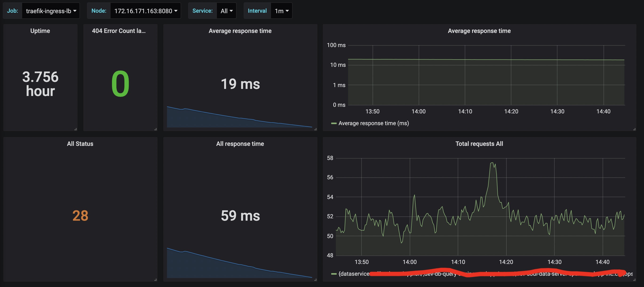Click the Average response time graph resize handle
This screenshot has width=644, height=287.
[x=634, y=129]
